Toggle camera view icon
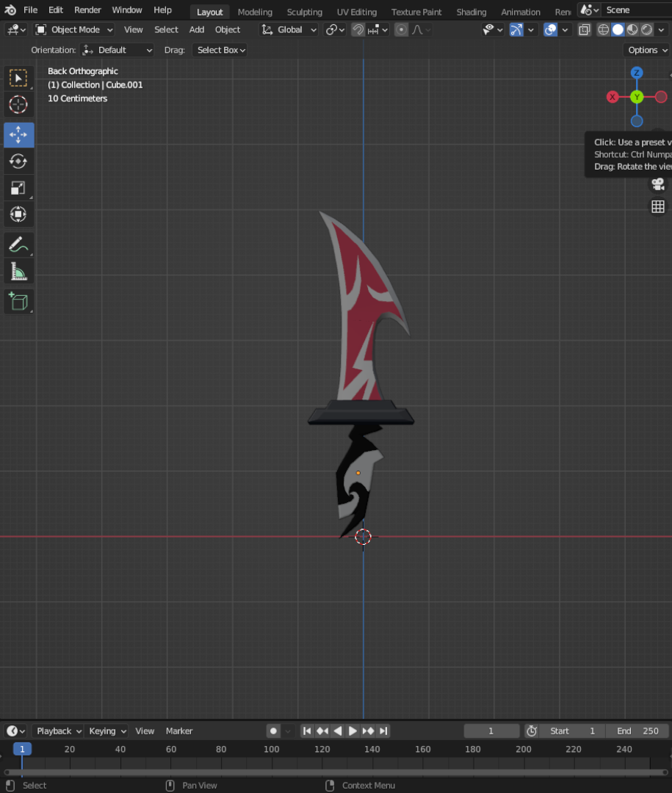Image resolution: width=672 pixels, height=793 pixels. 658,184
